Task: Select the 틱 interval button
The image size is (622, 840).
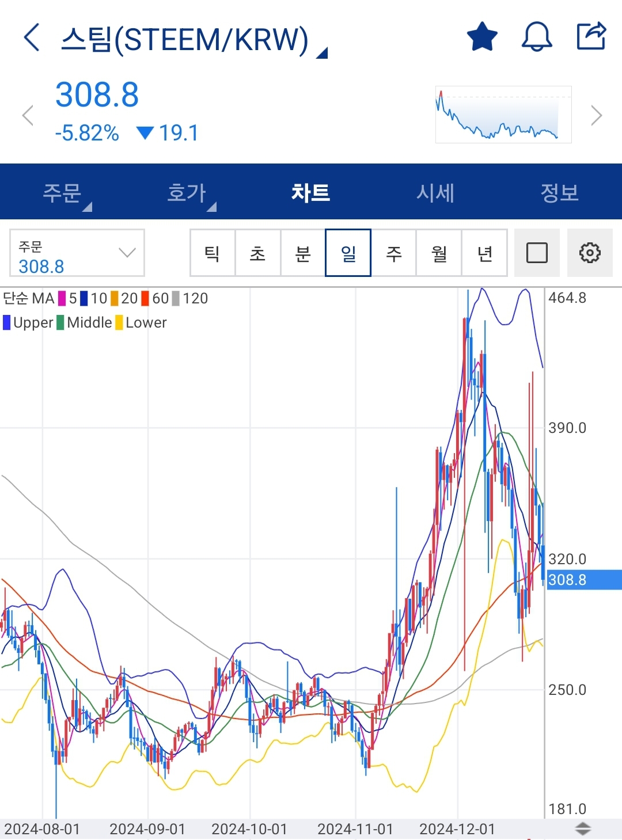Action: (x=213, y=253)
